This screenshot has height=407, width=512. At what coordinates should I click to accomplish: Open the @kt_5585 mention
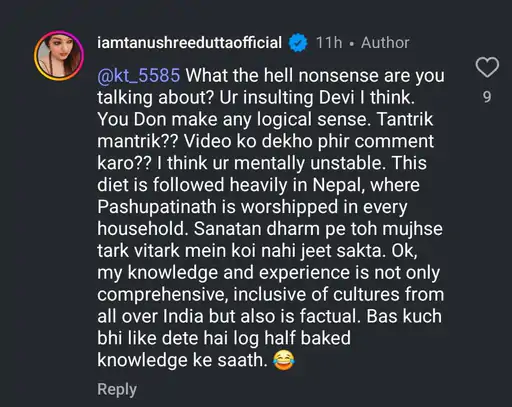(139, 75)
